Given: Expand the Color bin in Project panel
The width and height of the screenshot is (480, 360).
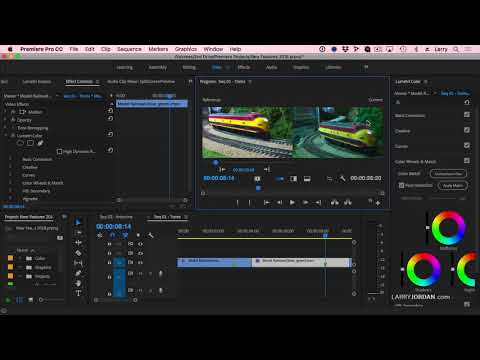Looking at the screenshot, I should tap(20, 258).
